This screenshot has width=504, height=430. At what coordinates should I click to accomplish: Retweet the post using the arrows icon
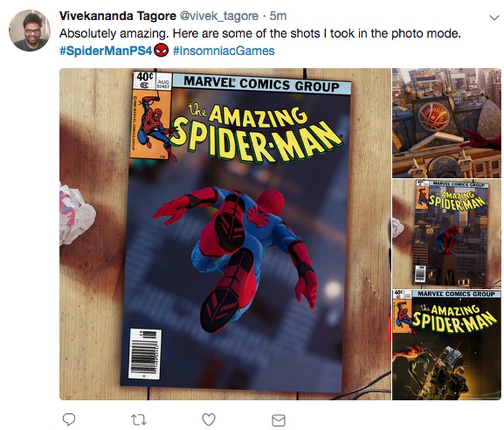(x=139, y=420)
